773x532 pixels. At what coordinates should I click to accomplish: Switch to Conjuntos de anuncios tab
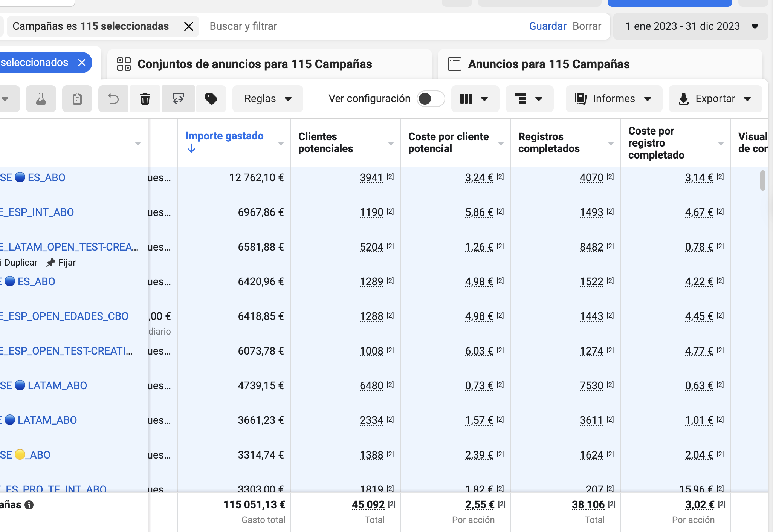tap(255, 64)
